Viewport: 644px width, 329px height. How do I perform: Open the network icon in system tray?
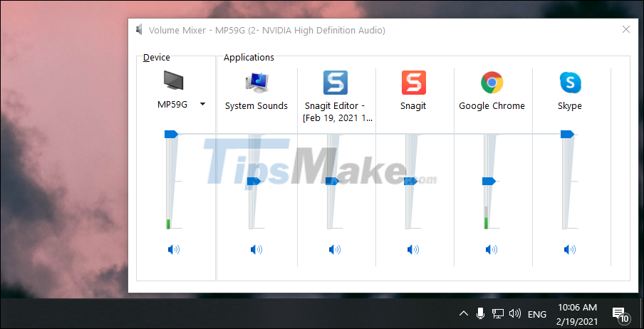pos(498,314)
